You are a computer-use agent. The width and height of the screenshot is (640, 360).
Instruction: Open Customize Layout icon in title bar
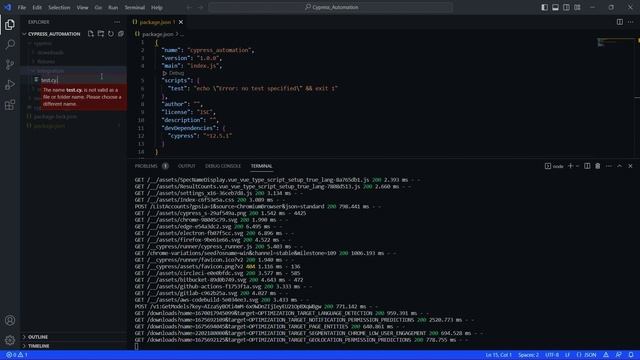pyautogui.click(x=578, y=7)
